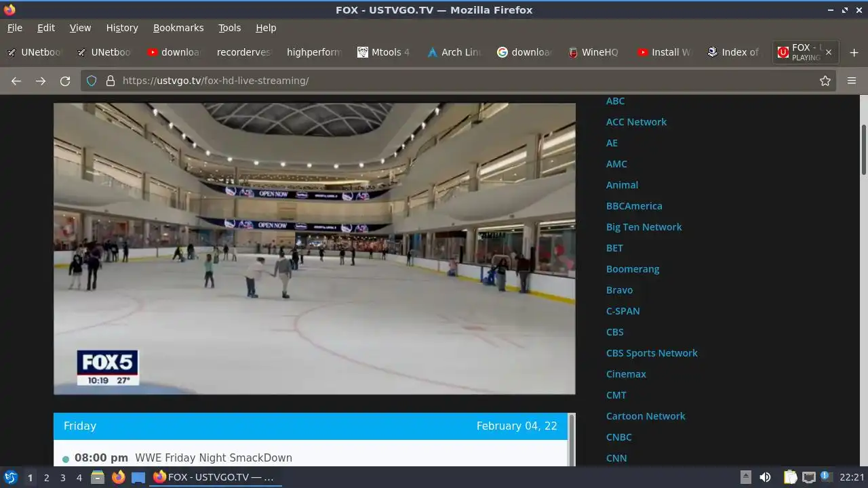The width and height of the screenshot is (868, 488).
Task: Open the Cinemax channel link
Action: (626, 374)
